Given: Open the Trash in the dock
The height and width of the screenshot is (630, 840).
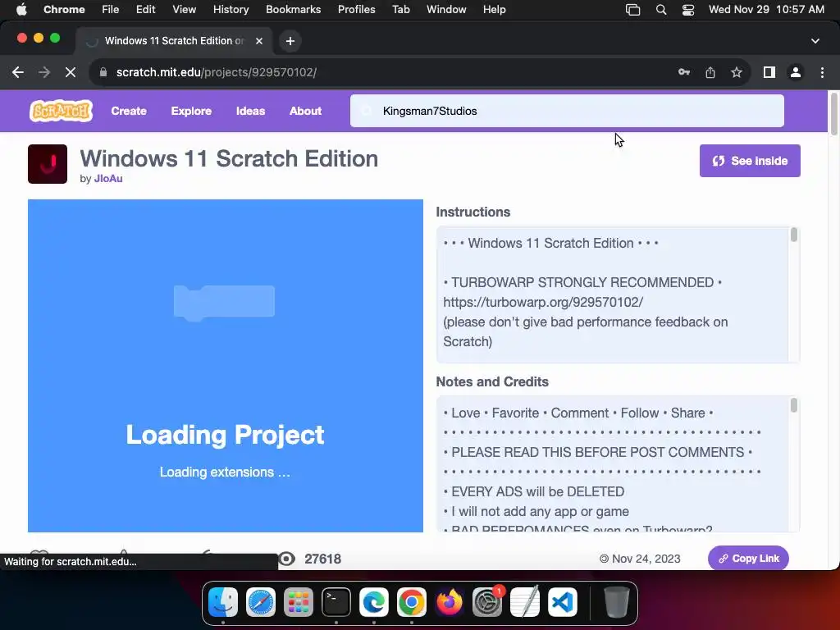Looking at the screenshot, I should click(x=617, y=601).
